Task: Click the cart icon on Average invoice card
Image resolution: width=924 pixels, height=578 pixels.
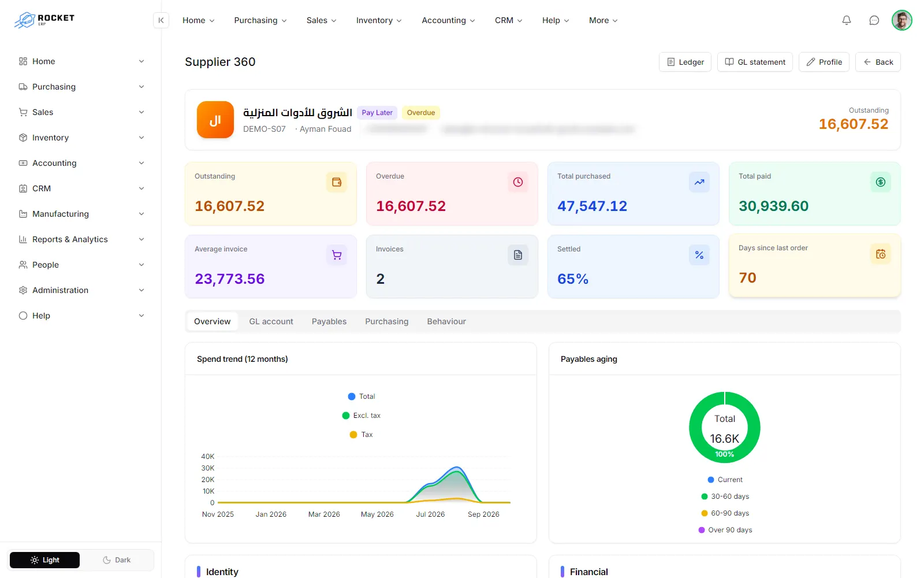Action: pyautogui.click(x=337, y=255)
